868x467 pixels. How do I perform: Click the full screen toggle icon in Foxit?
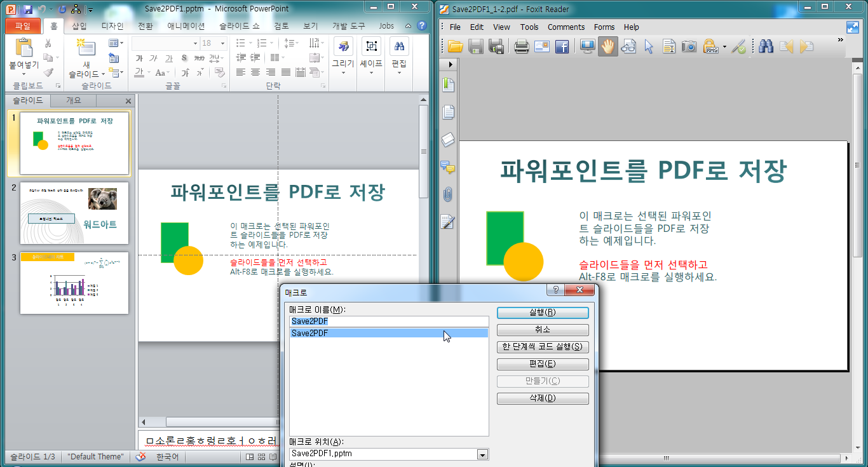pos(853,27)
